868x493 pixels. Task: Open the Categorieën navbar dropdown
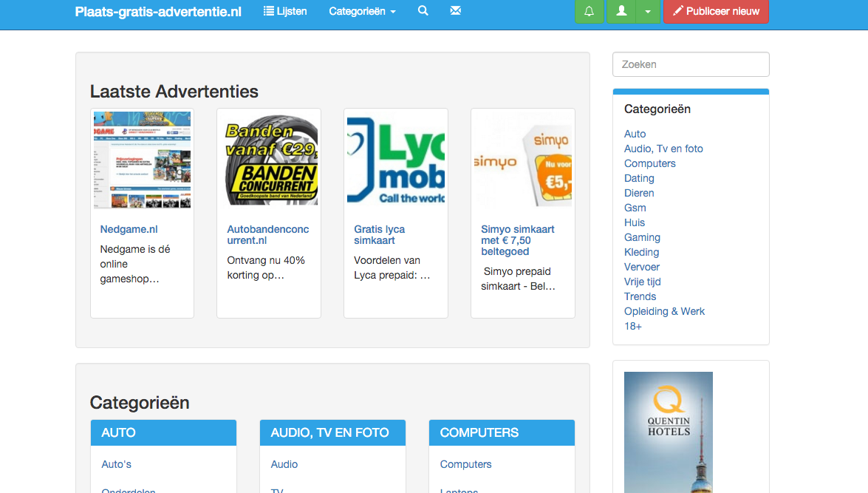362,11
